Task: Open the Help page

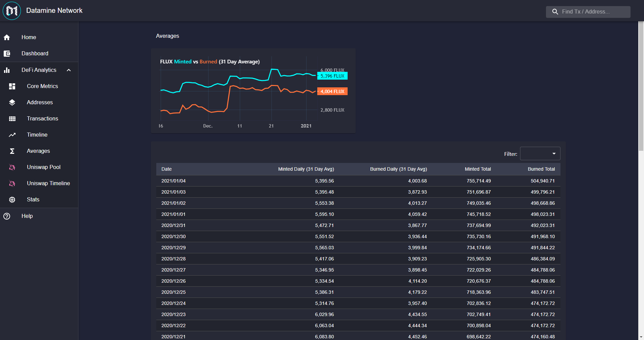Action: coord(39,216)
